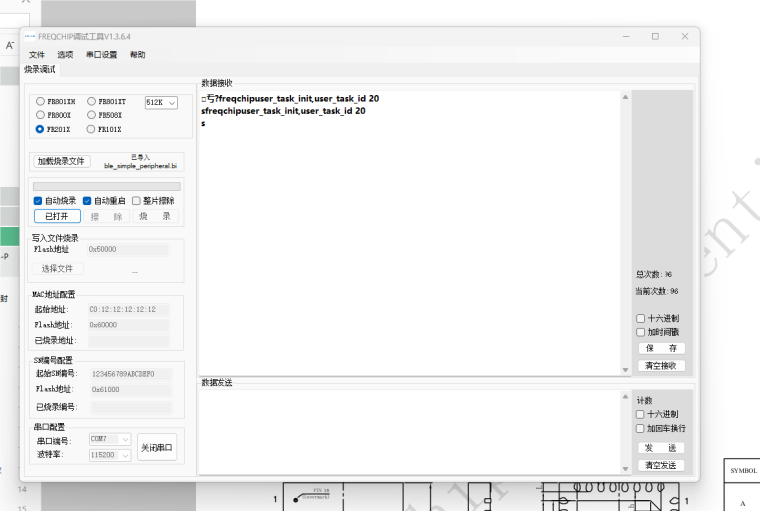Click the burn progress bar

[x=107, y=186]
